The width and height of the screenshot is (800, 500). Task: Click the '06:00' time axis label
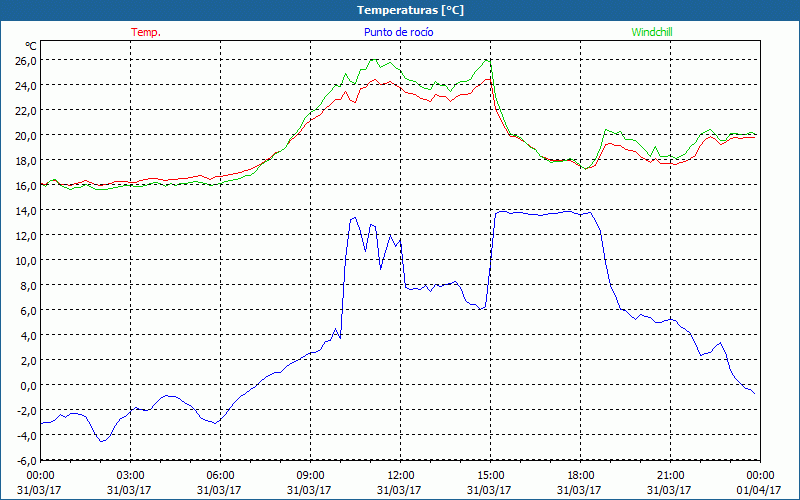[x=220, y=476]
